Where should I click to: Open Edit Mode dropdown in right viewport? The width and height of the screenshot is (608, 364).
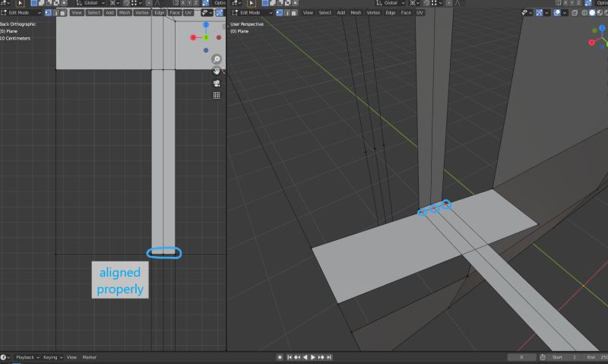(x=252, y=13)
